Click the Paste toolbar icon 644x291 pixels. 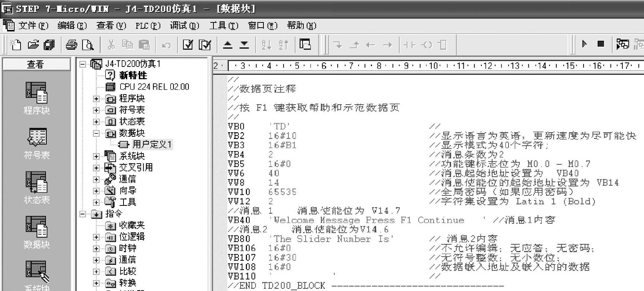tap(144, 45)
